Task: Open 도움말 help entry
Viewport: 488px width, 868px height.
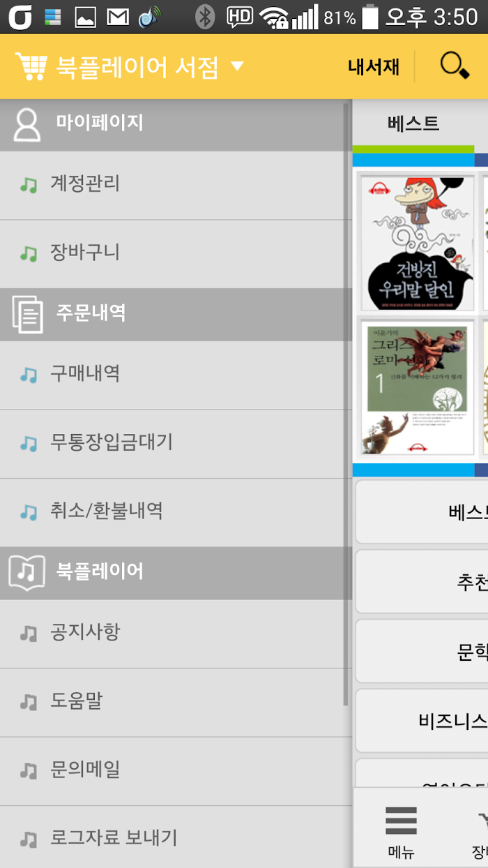Action: pos(173,702)
